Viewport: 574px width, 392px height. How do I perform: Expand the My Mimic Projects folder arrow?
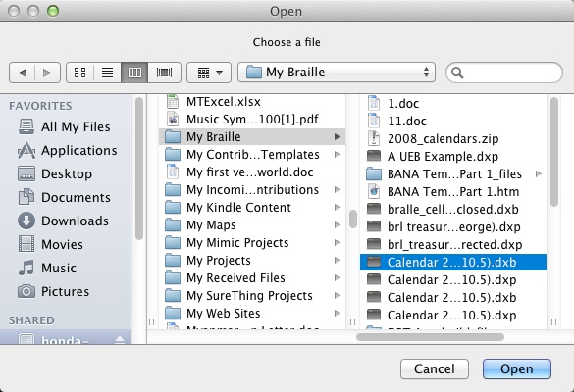338,242
